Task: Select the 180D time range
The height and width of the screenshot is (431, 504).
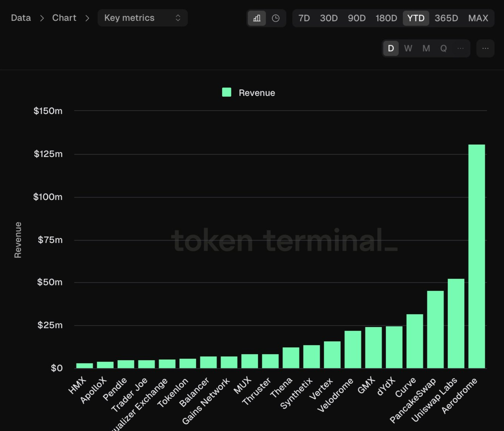Action: pyautogui.click(x=386, y=18)
